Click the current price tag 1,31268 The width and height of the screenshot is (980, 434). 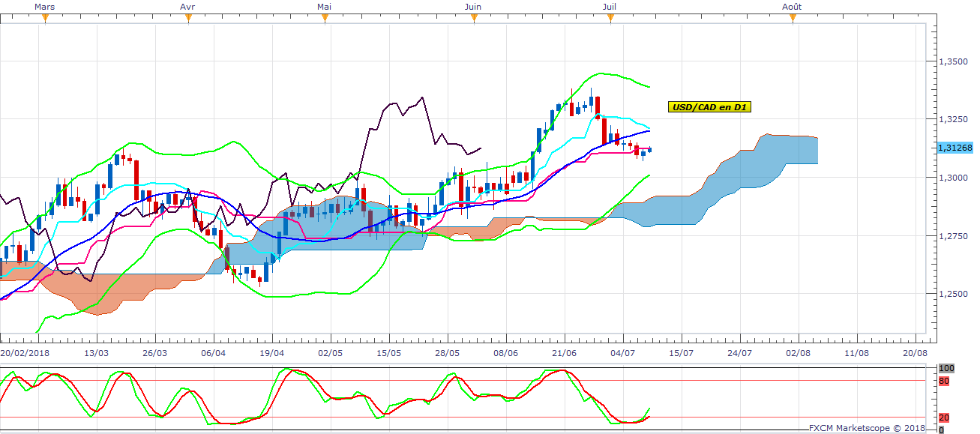click(955, 148)
